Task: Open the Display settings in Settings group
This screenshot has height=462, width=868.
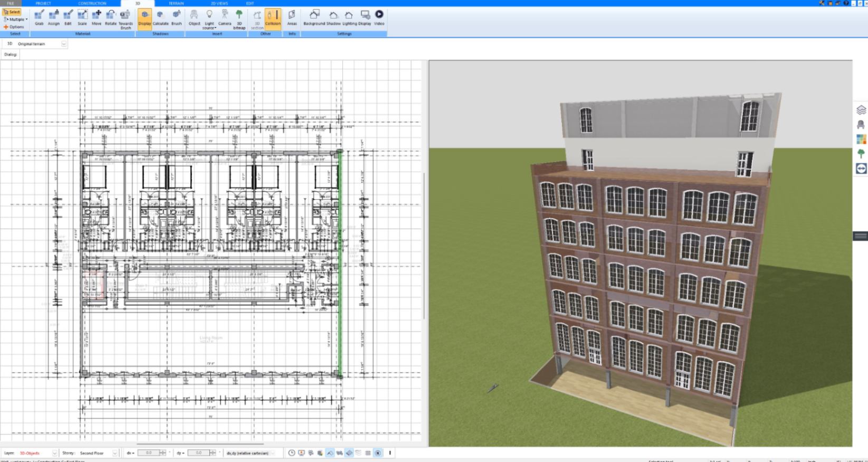Action: click(365, 17)
